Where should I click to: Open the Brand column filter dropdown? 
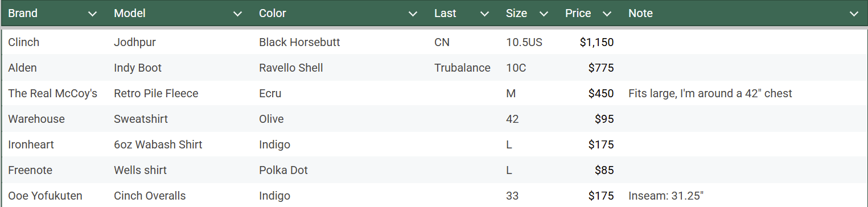(93, 14)
